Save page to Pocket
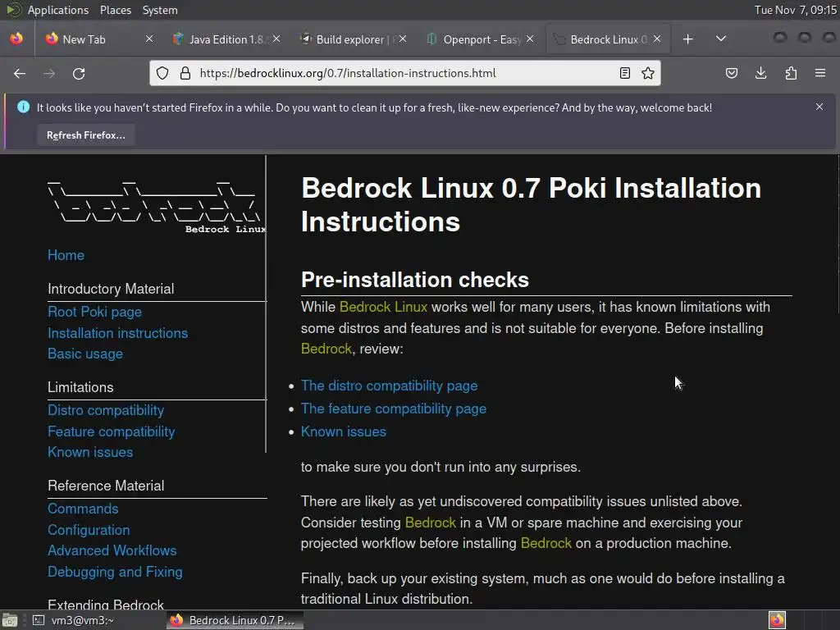 (x=731, y=73)
